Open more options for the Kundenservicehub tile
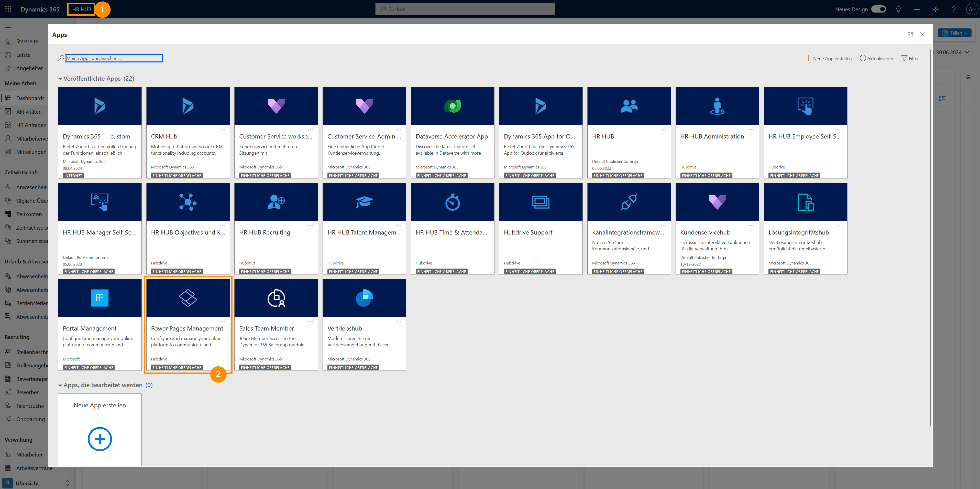The height and width of the screenshot is (489, 980). coord(751,225)
